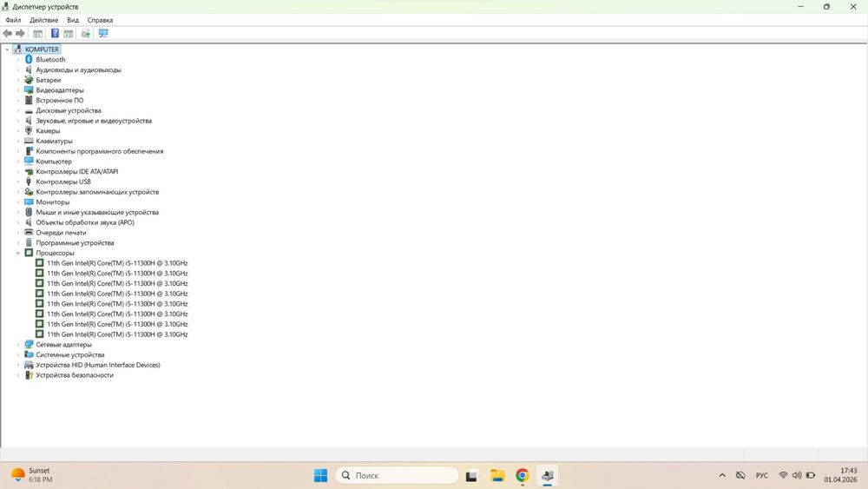Collapse the KOMPUTER root node
Image resolution: width=868 pixels, height=489 pixels.
7,50
